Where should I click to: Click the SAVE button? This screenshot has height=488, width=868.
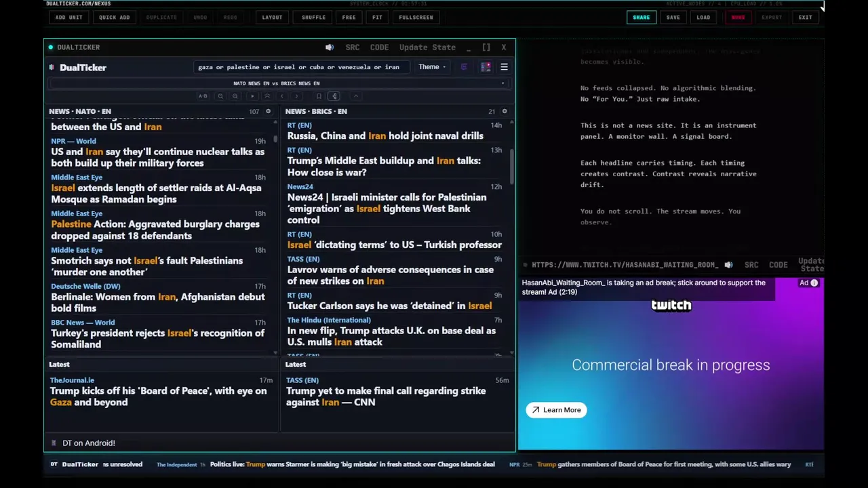673,17
